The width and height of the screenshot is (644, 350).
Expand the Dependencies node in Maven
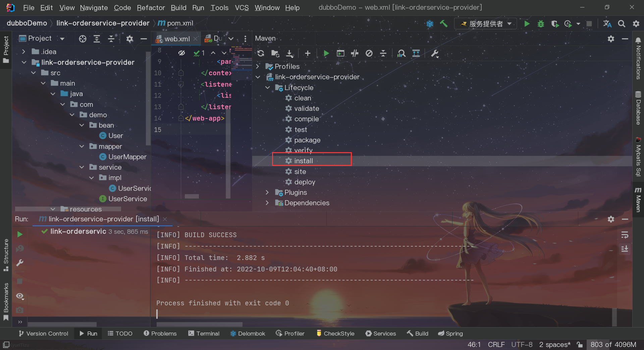[x=267, y=203]
